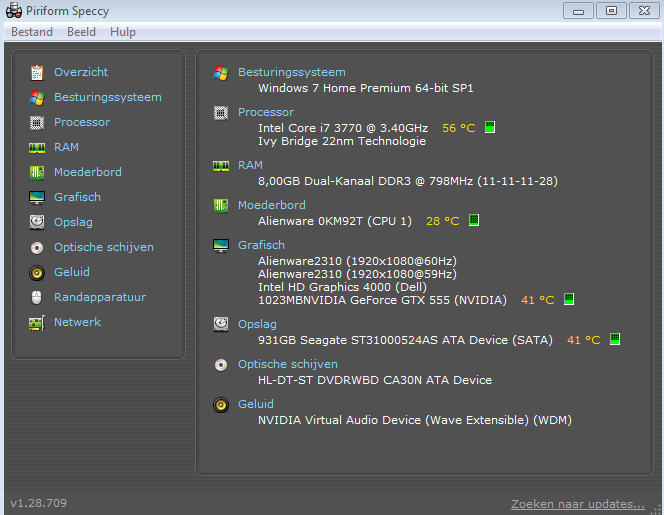Click the network card icon beside sidebar Netwerk
The width and height of the screenshot is (664, 515).
[x=37, y=323]
